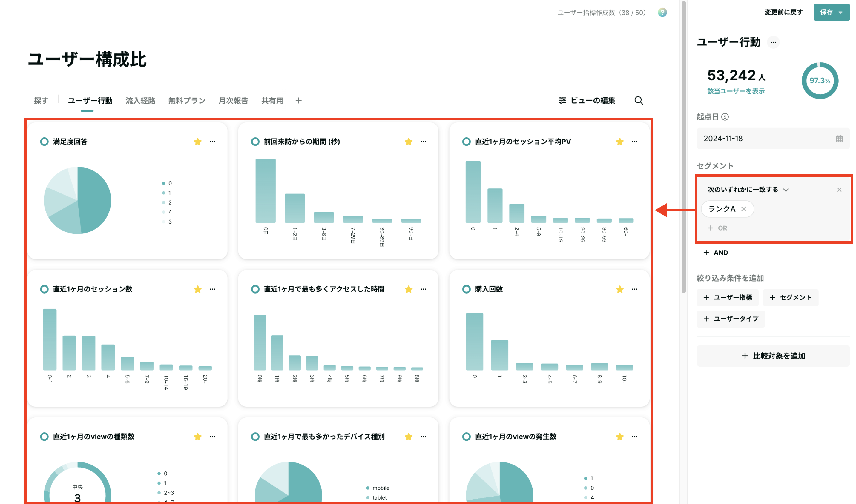Open 購入回数 card more menu
Image resolution: width=856 pixels, height=504 pixels.
(x=634, y=289)
